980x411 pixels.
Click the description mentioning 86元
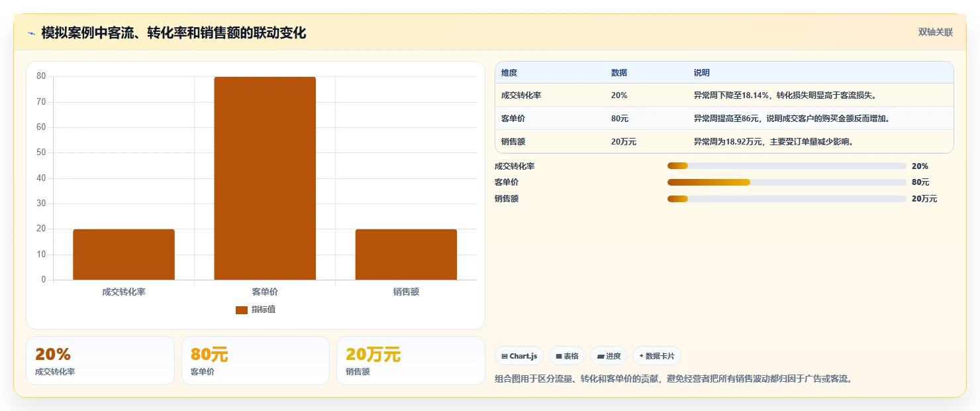click(x=791, y=118)
